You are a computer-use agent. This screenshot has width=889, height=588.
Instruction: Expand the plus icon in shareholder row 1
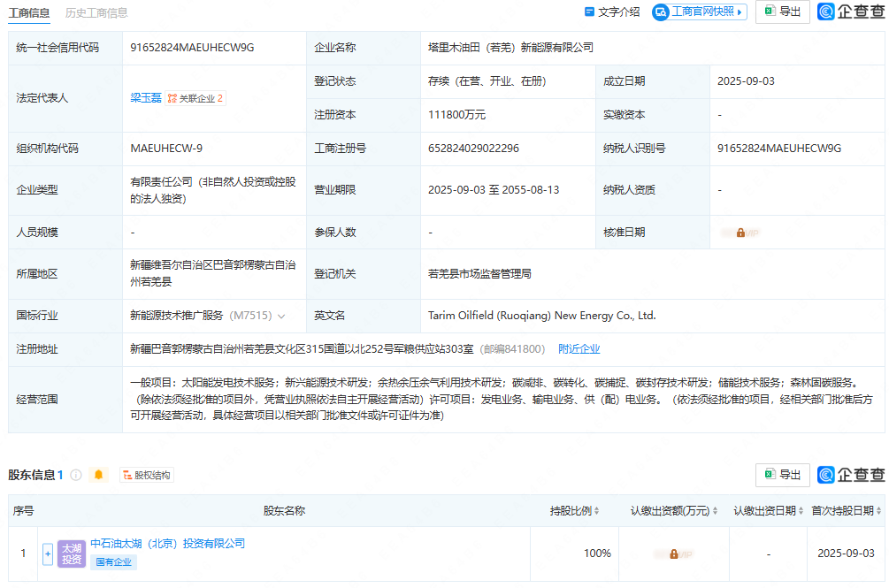(48, 554)
